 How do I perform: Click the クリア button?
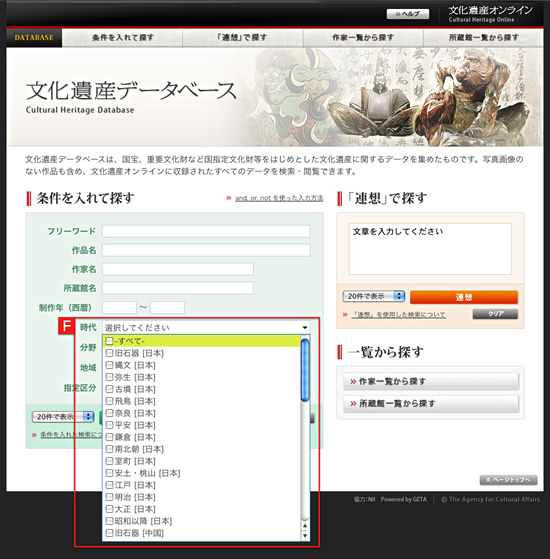coord(495,314)
